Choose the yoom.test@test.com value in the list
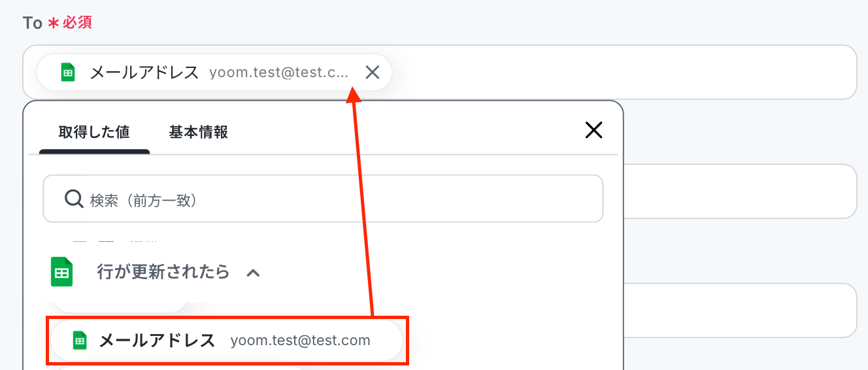This screenshot has height=370, width=868. (301, 340)
